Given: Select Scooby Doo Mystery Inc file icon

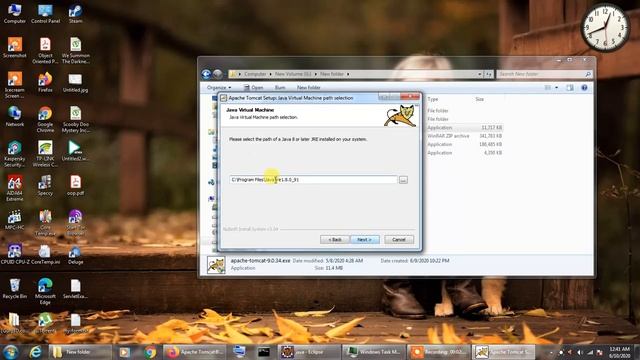Looking at the screenshot, I should point(76,119).
